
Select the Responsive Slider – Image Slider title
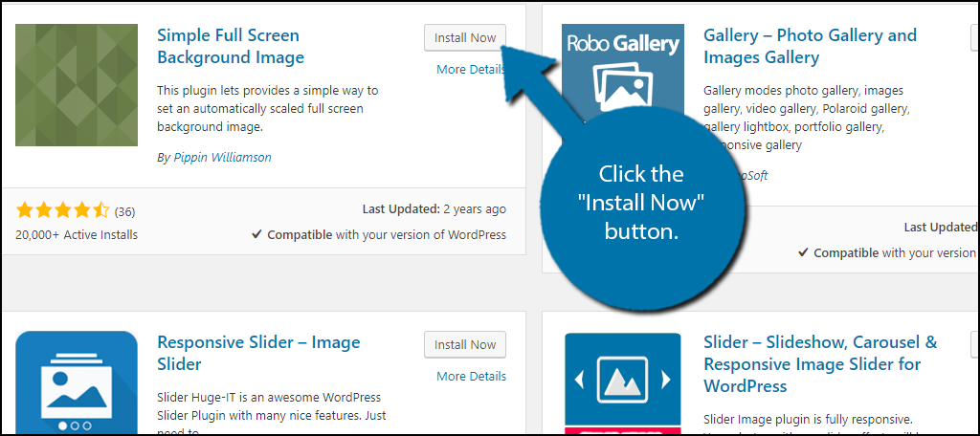pos(258,353)
